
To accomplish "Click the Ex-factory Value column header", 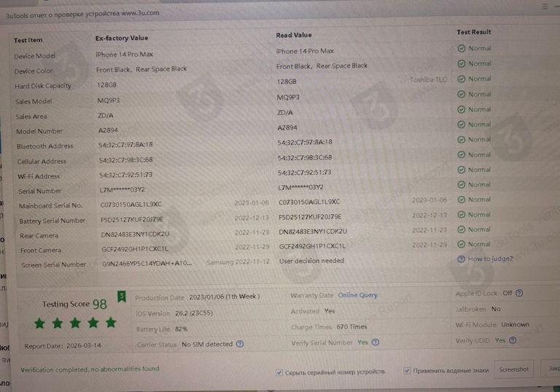I will [x=121, y=38].
